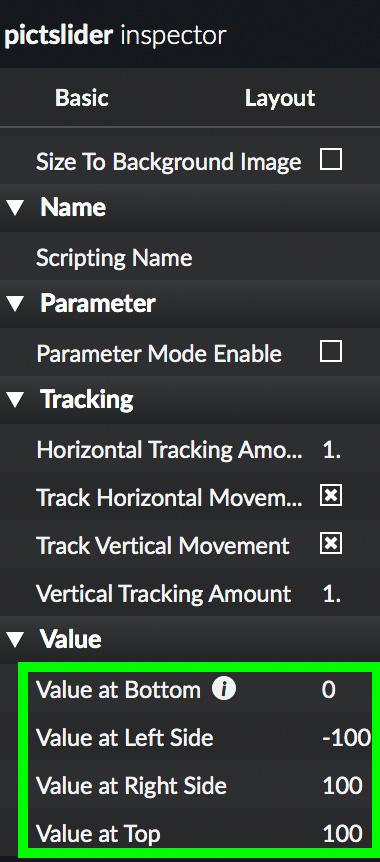Toggle Size To Background Image checkbox
This screenshot has height=862, width=380.
click(331, 161)
